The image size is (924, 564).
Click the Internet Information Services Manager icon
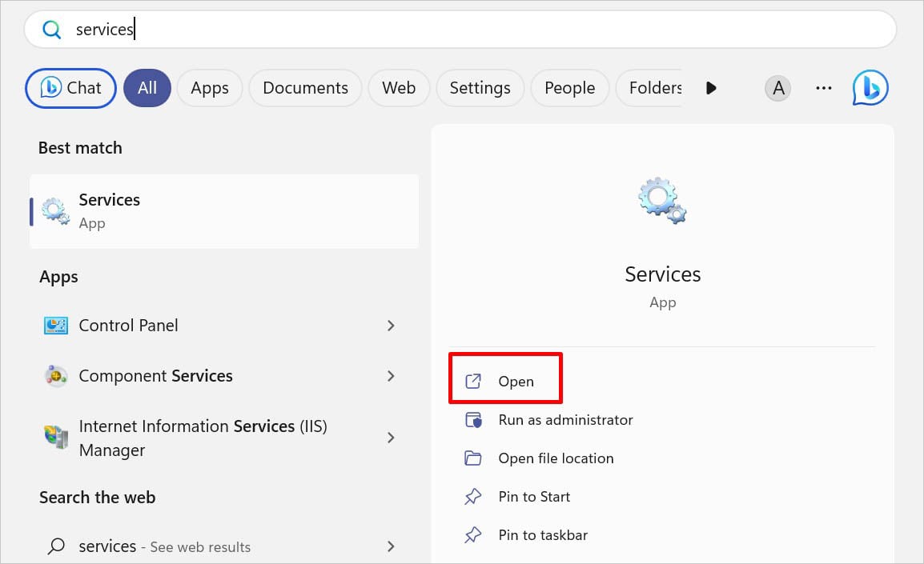56,438
